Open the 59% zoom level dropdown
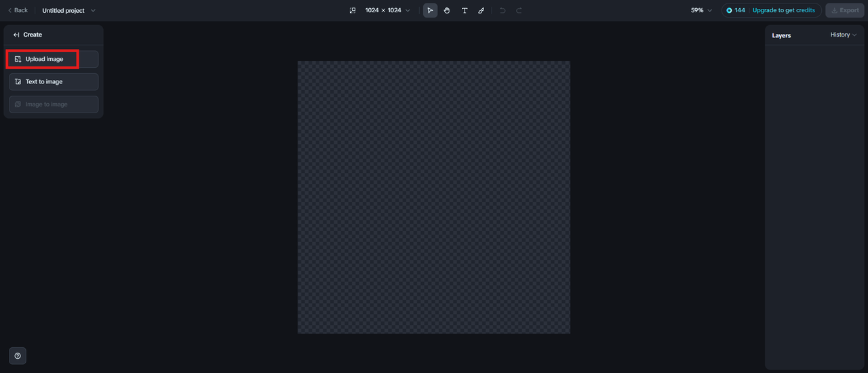This screenshot has width=868, height=373. [x=701, y=10]
